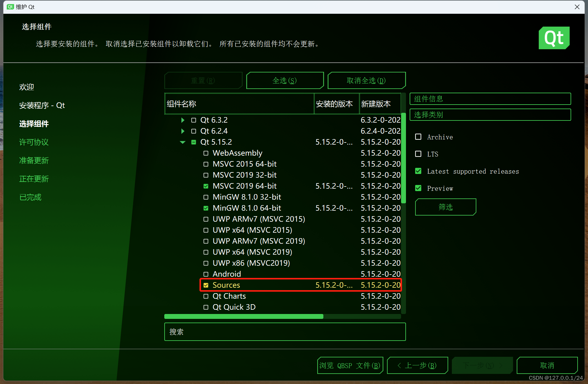Expand the Qt 6.2.4 tree node
This screenshot has width=588, height=384.
pos(183,131)
